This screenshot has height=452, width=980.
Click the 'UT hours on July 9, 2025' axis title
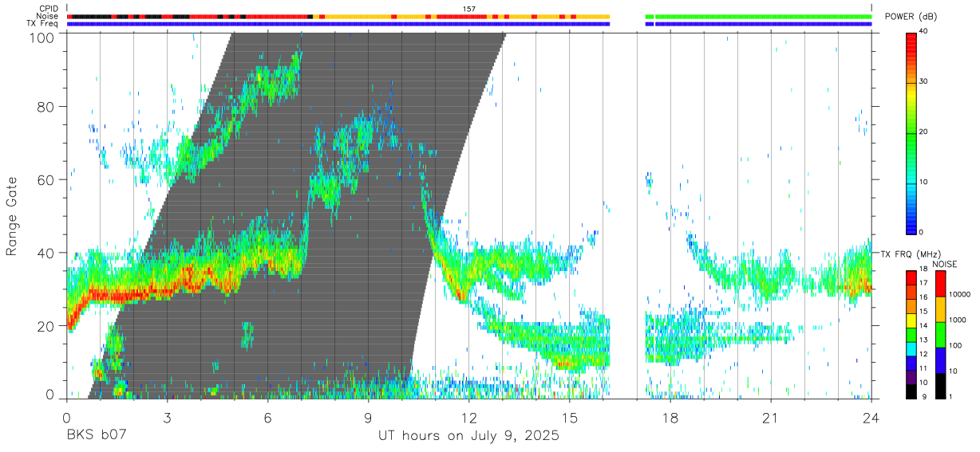(x=468, y=436)
